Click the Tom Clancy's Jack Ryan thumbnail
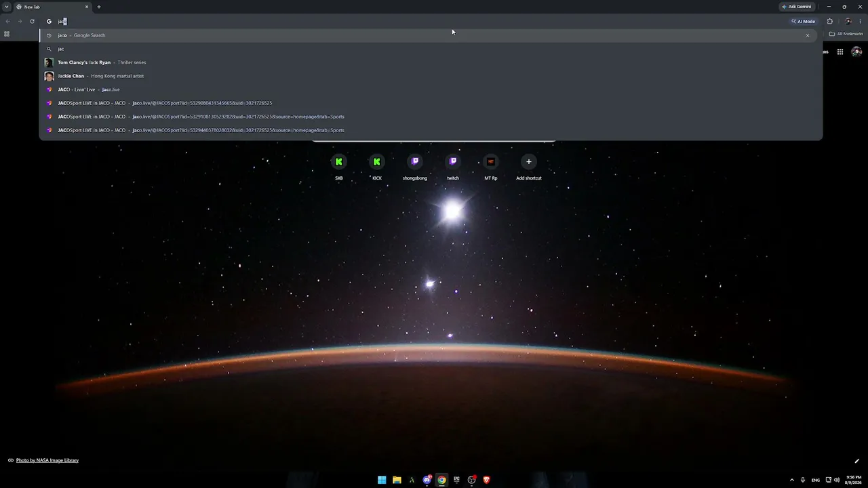The height and width of the screenshot is (488, 868). (x=49, y=62)
